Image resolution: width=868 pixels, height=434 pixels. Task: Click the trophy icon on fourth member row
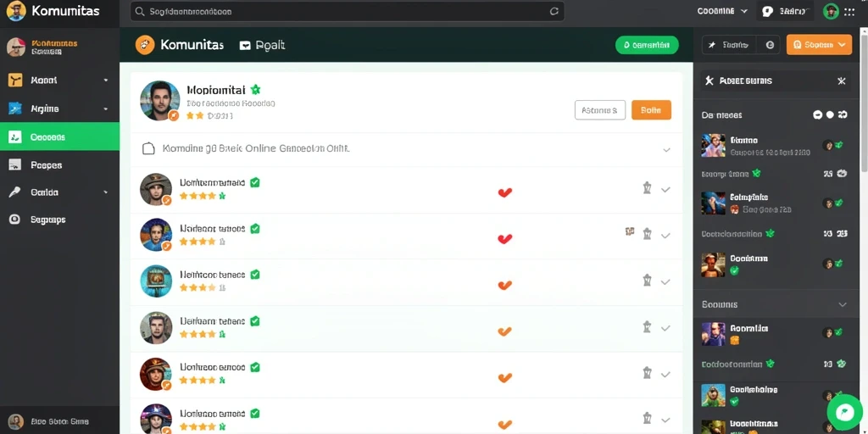[x=647, y=326]
